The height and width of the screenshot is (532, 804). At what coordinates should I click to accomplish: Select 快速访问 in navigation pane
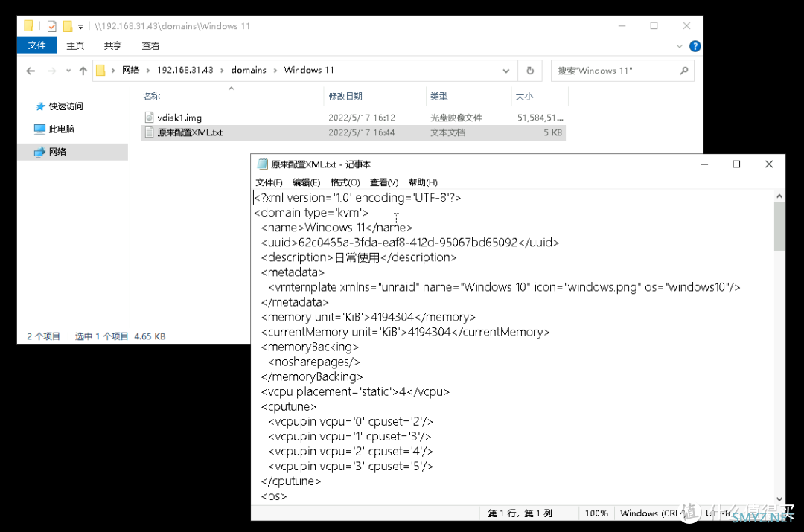pyautogui.click(x=60, y=106)
